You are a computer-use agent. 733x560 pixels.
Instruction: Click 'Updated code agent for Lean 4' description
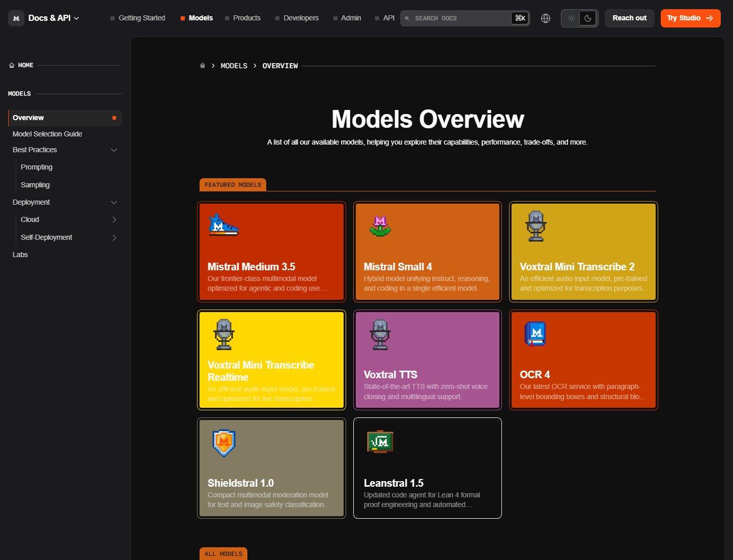point(422,500)
